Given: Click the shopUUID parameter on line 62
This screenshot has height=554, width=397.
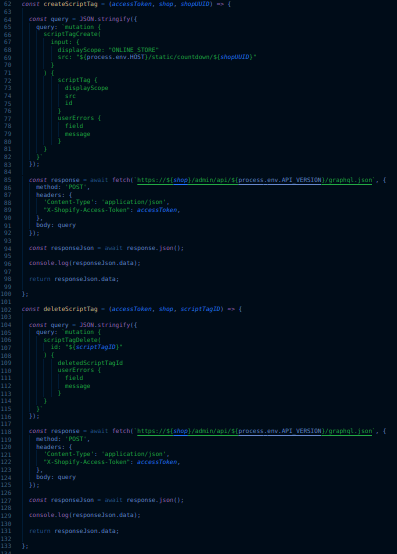Looking at the screenshot, I should click(195, 4).
